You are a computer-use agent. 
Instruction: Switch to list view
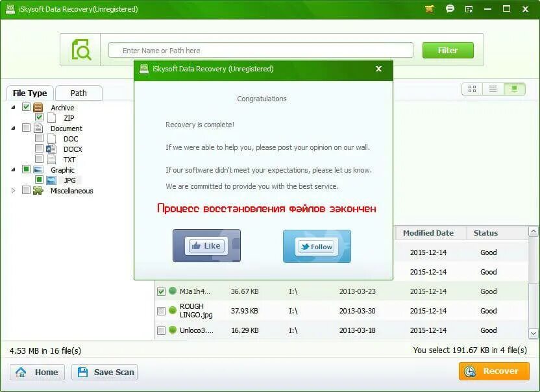(493, 89)
